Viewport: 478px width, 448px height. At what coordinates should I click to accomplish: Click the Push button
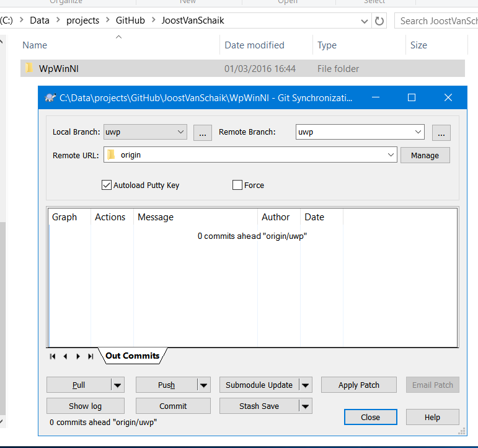pyautogui.click(x=166, y=385)
